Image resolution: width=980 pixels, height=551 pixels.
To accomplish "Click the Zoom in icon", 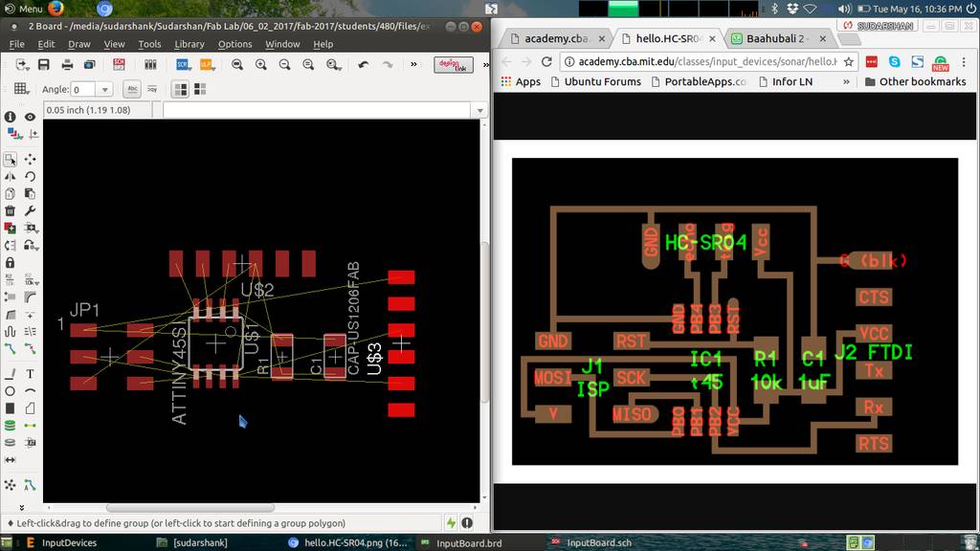I will click(260, 64).
